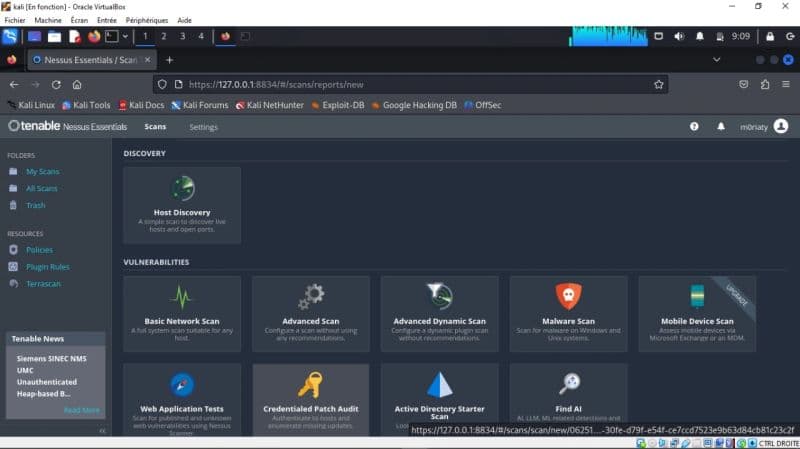Launch Firefox from the Kali panel
This screenshot has width=800, height=449.
click(94, 36)
